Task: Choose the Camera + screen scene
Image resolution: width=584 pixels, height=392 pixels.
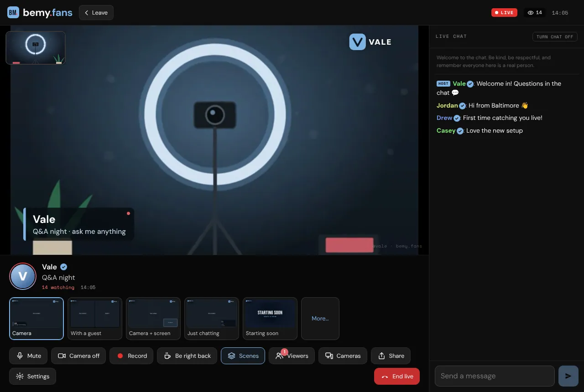Action: pos(153,319)
